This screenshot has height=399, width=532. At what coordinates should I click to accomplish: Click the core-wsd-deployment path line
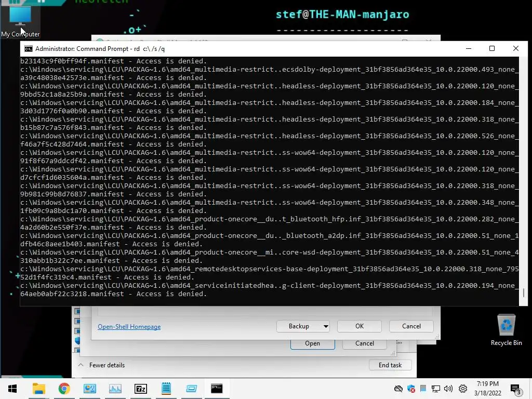coord(270,252)
